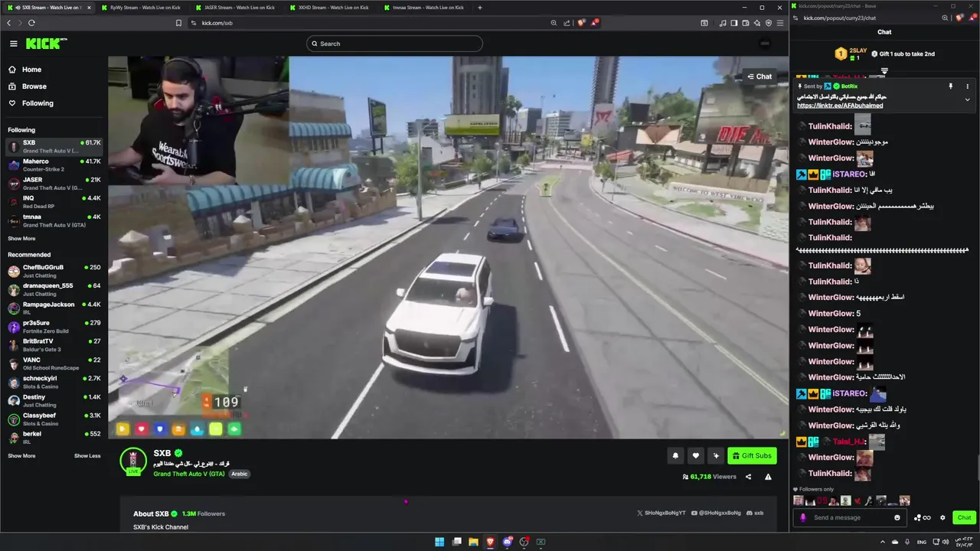980x551 pixels.
Task: Open the linktr.ee link in pinned message
Action: 840,106
